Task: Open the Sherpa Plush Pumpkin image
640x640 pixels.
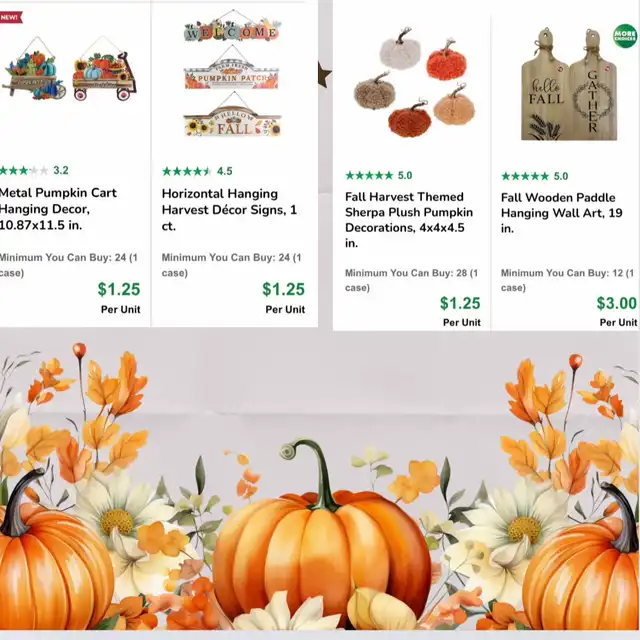Action: point(414,83)
